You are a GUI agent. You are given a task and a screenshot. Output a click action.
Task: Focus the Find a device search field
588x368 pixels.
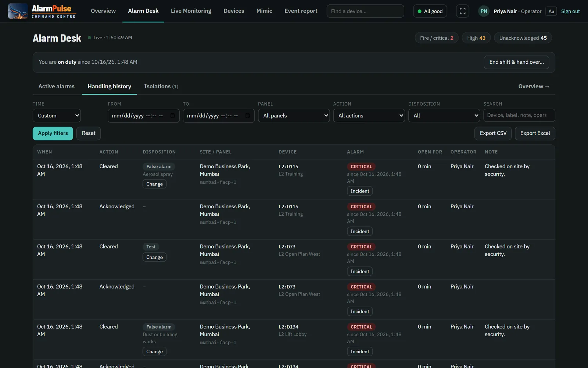[x=365, y=11]
